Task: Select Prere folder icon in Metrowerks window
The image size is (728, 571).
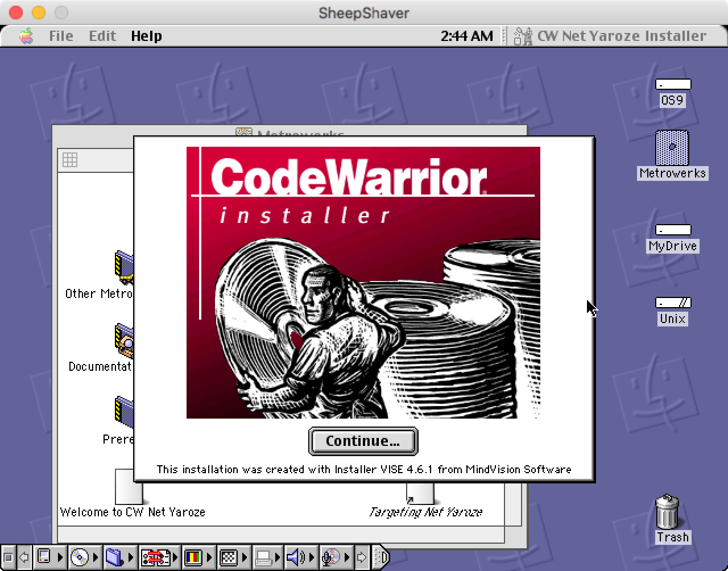Action: (x=124, y=412)
